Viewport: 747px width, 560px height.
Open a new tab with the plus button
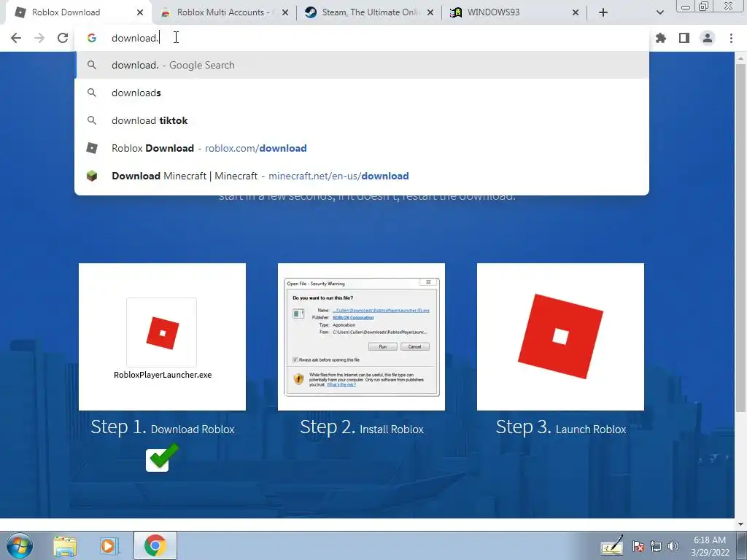coord(603,12)
